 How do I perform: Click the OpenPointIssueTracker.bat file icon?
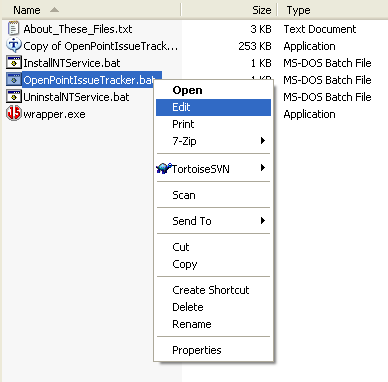pos(14,80)
